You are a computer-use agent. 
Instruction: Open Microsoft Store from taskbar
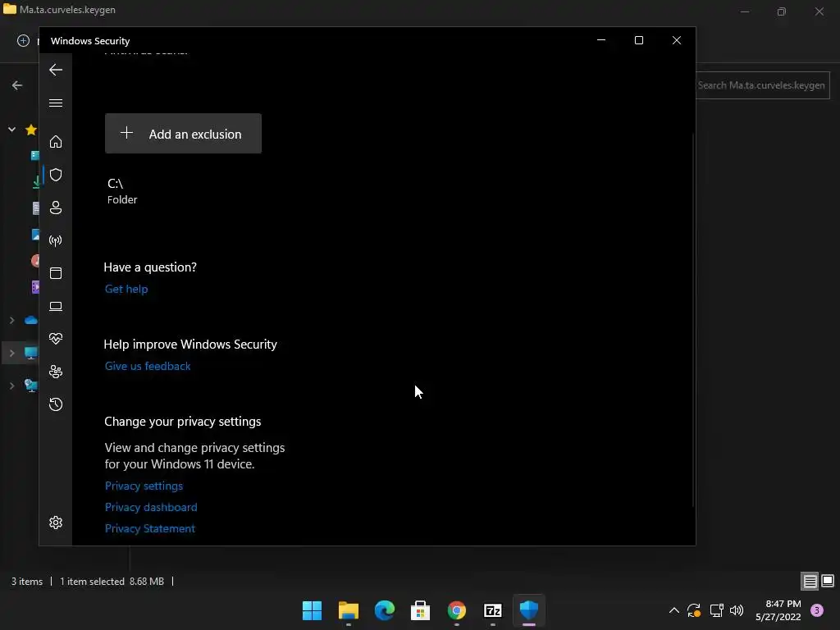tap(421, 610)
